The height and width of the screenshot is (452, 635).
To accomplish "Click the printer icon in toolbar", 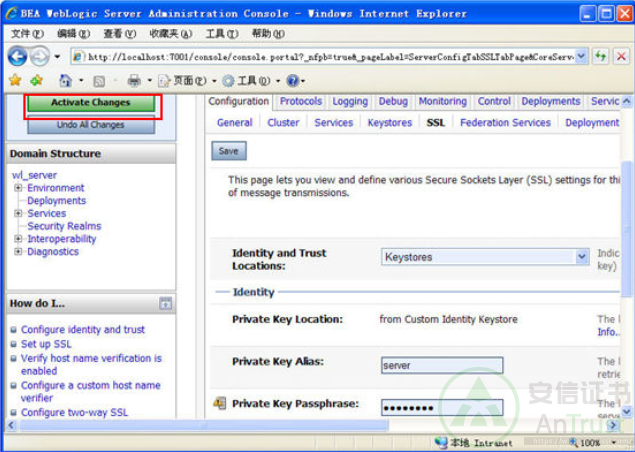I will coord(134,80).
